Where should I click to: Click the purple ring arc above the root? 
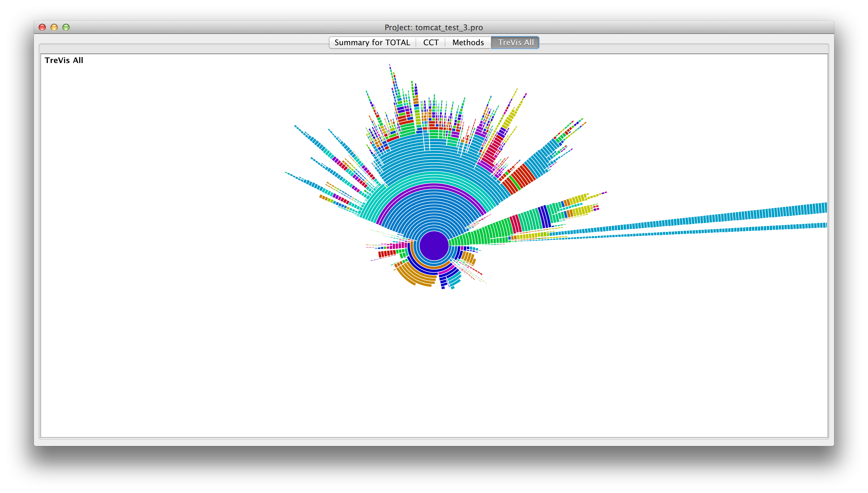(434, 185)
